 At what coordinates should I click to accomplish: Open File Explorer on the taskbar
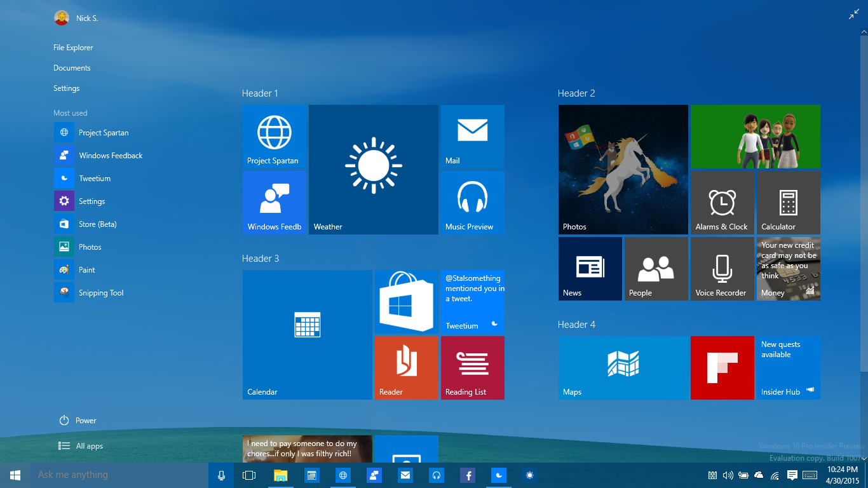[280, 475]
